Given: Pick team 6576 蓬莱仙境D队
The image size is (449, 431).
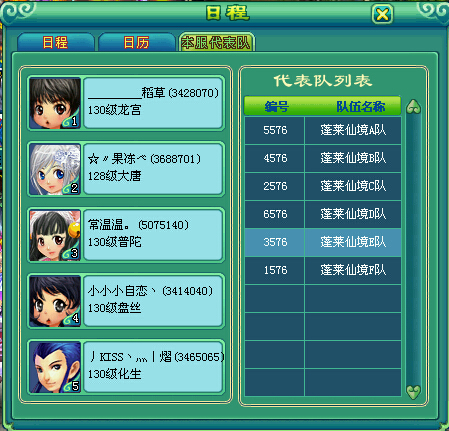Looking at the screenshot, I should (x=323, y=214).
